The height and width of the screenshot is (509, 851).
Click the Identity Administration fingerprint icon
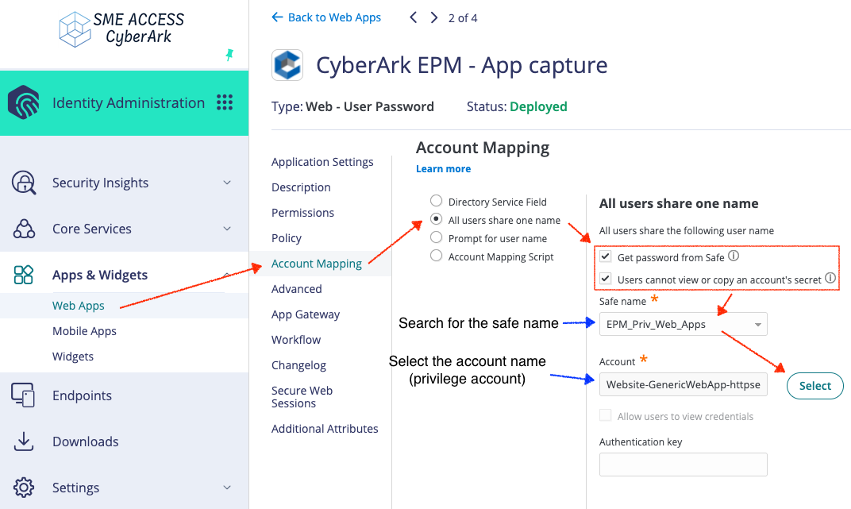[x=23, y=102]
